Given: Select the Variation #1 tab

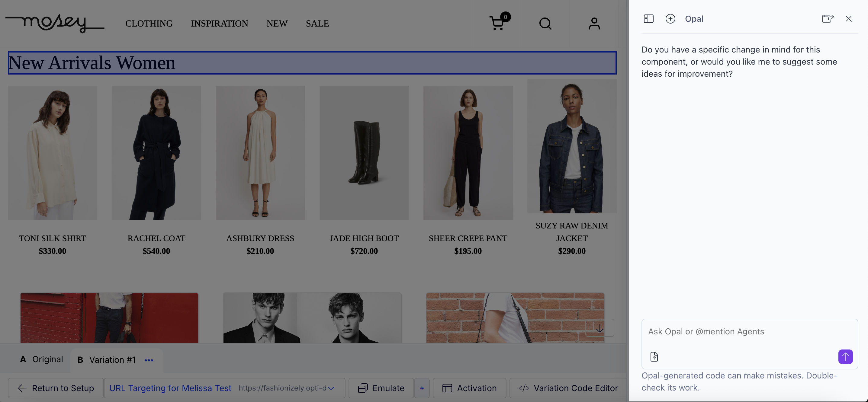Looking at the screenshot, I should pos(107,360).
